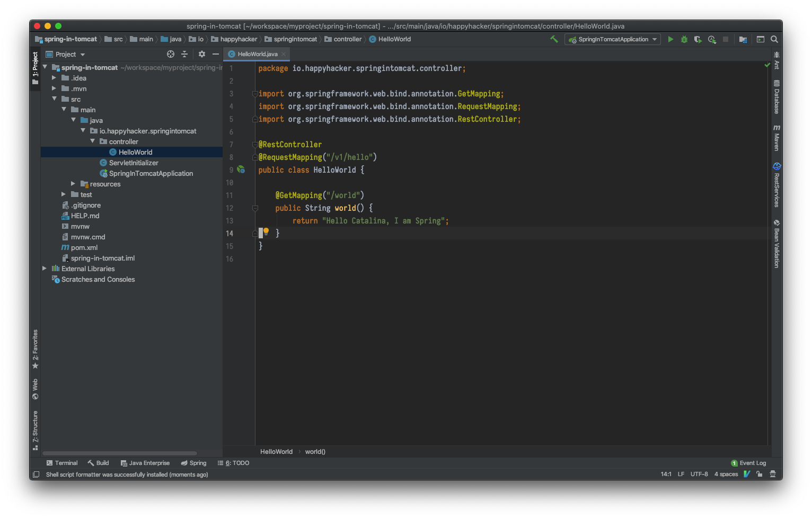Click the intention lightbulb on line 14

266,231
